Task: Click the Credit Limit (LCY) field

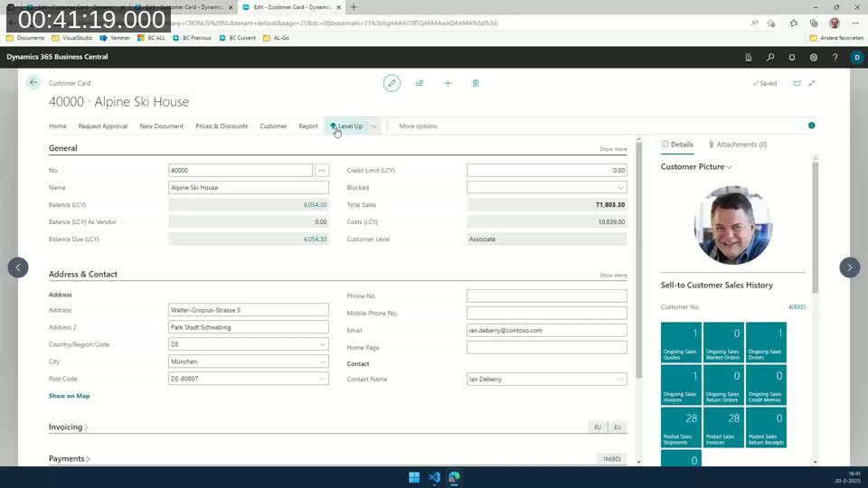Action: (x=547, y=171)
